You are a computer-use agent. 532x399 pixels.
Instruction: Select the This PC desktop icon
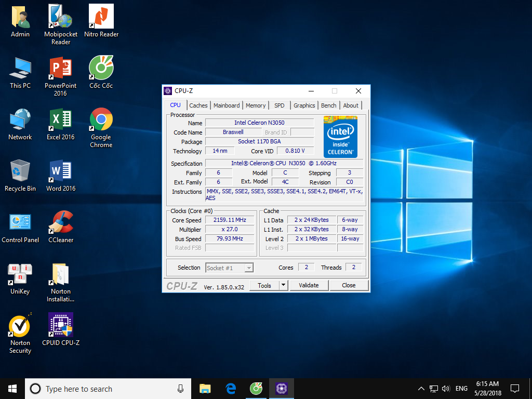[20, 73]
